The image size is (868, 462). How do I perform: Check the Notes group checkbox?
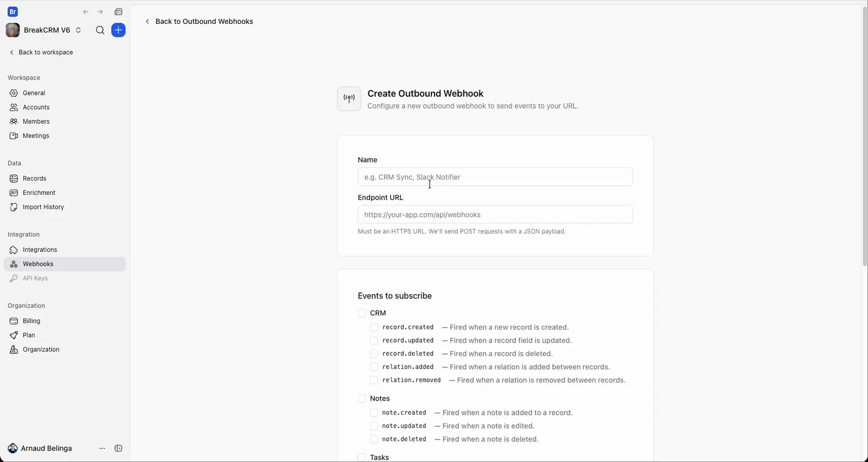pos(362,398)
